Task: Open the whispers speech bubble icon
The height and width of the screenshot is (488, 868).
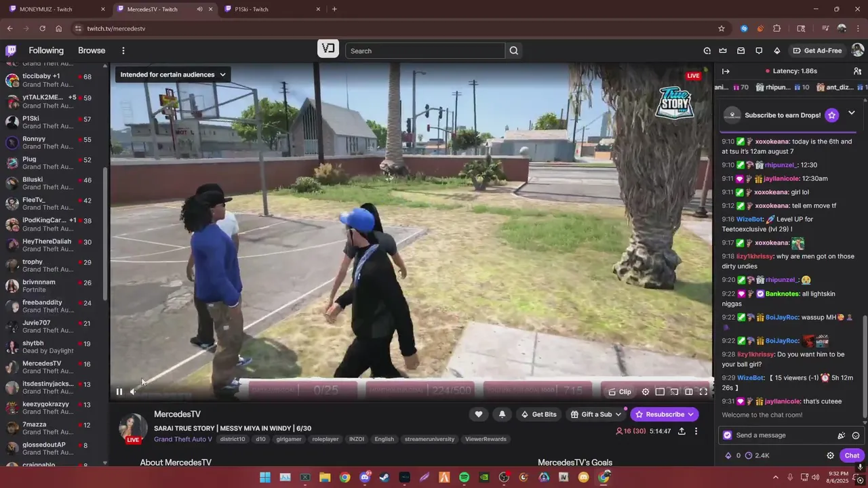Action: (759, 51)
